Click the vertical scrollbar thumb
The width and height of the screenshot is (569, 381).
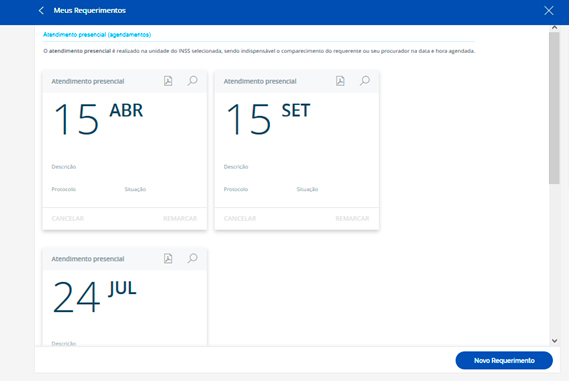[554, 108]
